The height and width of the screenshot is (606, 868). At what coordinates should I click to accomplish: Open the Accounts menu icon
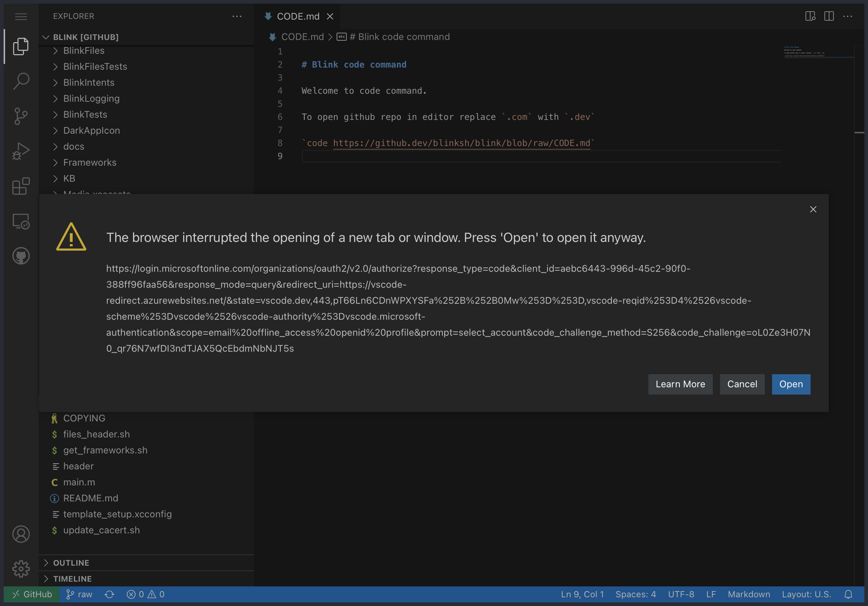(21, 534)
